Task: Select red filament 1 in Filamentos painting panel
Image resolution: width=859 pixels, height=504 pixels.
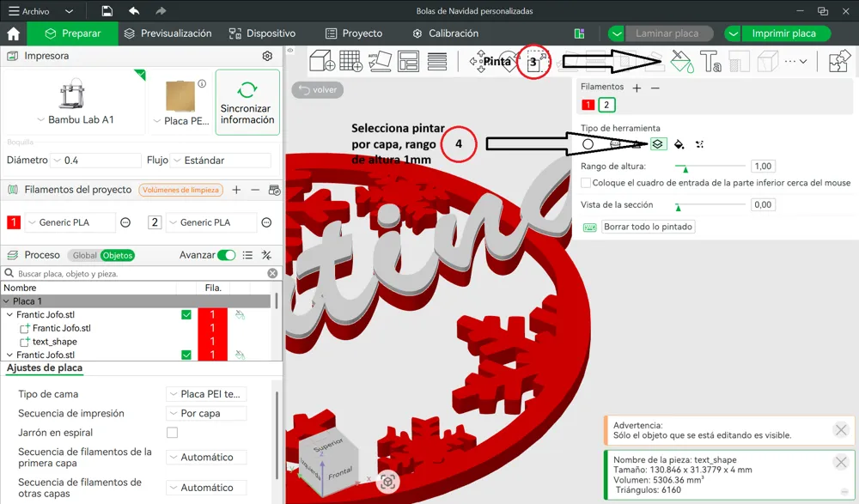Action: [588, 106]
